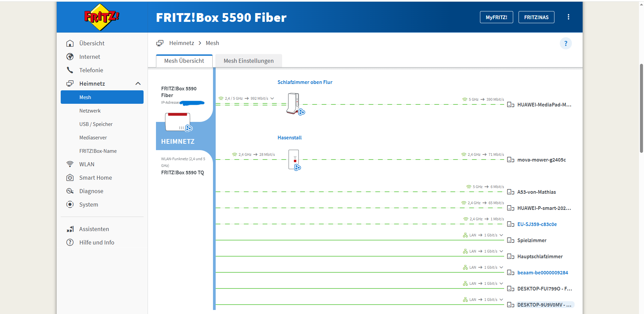Open the help question mark icon
Image resolution: width=644 pixels, height=314 pixels.
point(566,43)
